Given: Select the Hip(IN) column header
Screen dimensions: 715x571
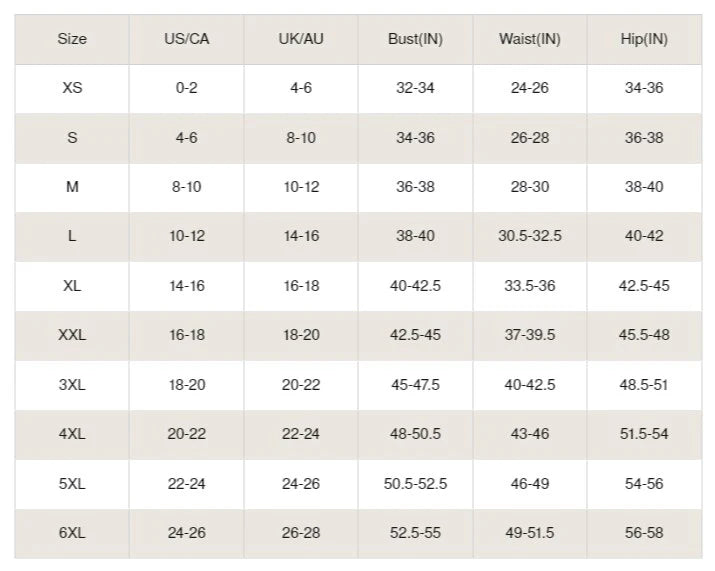Looking at the screenshot, I should pyautogui.click(x=644, y=39).
